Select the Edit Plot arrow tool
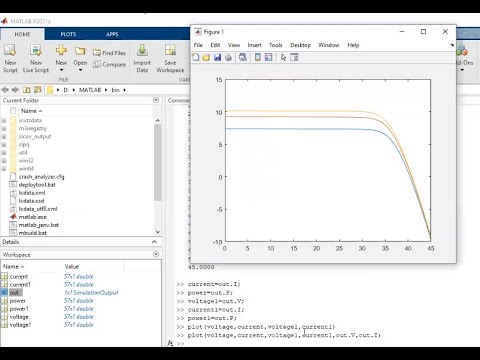The width and height of the screenshot is (480, 360). pyautogui.click(x=283, y=58)
